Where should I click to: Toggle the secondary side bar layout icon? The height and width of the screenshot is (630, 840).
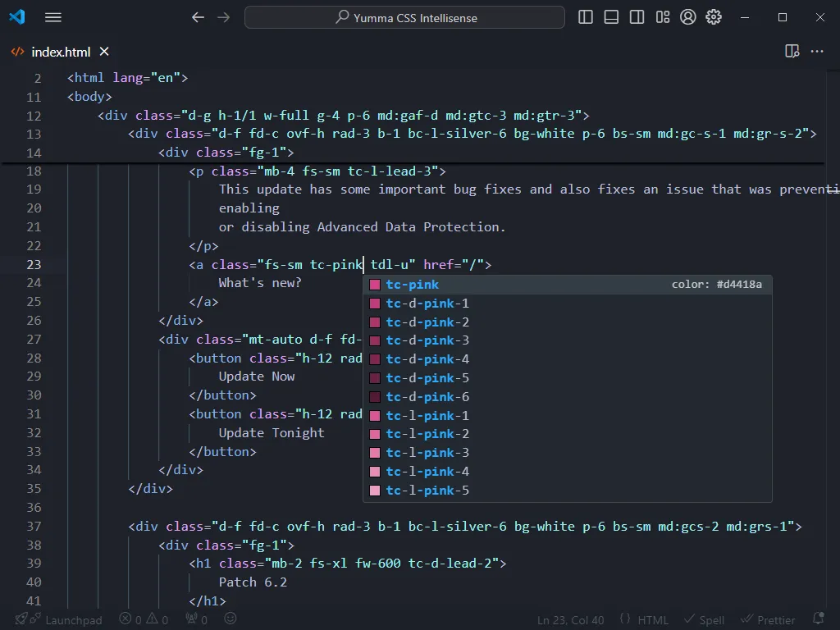[637, 17]
